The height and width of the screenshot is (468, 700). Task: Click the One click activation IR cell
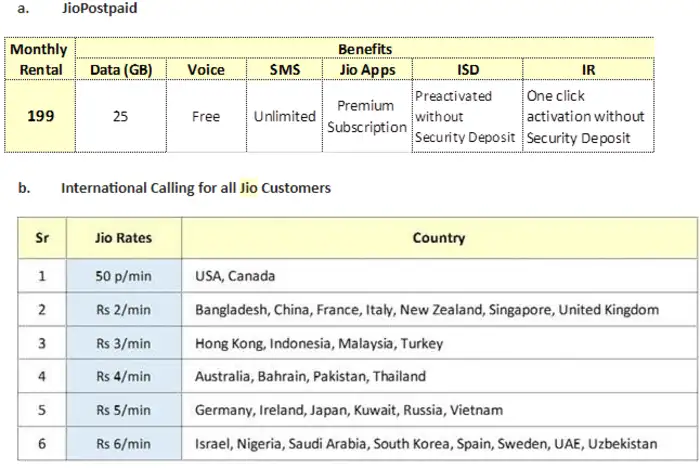tap(588, 116)
